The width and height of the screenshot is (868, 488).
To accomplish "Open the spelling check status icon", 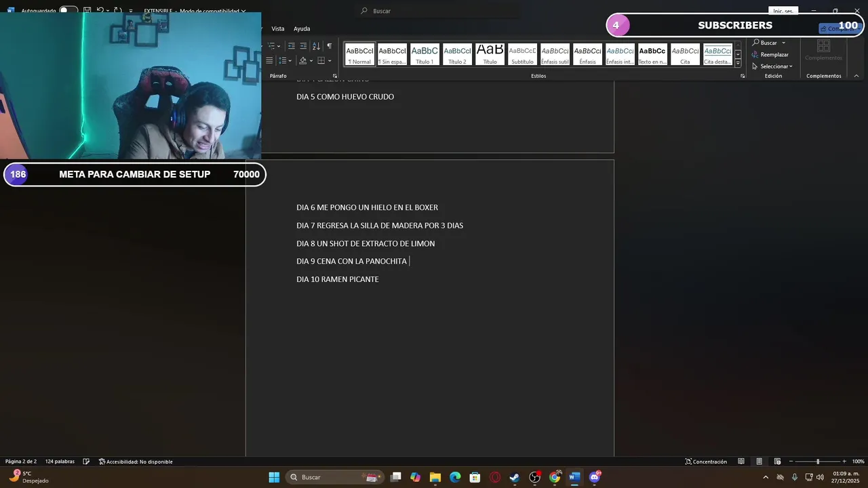I will coord(86,462).
